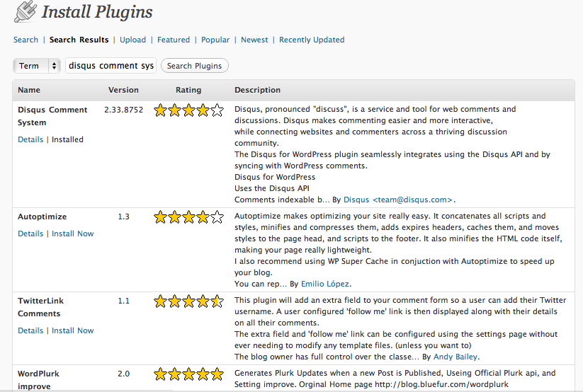Open Details for Autoptimize plugin

(30, 234)
